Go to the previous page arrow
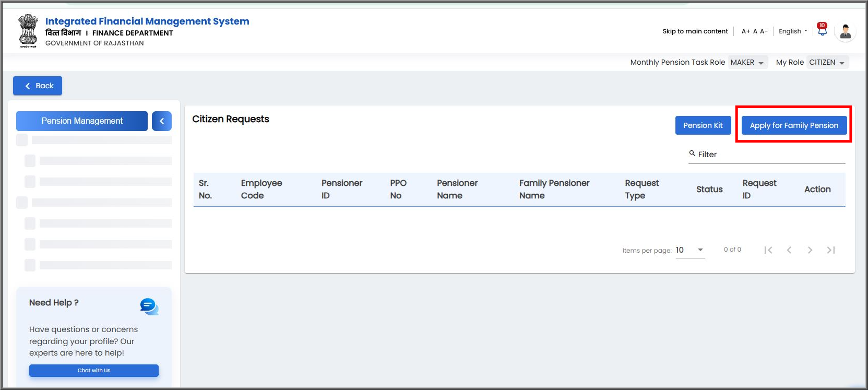868x390 pixels. [789, 250]
